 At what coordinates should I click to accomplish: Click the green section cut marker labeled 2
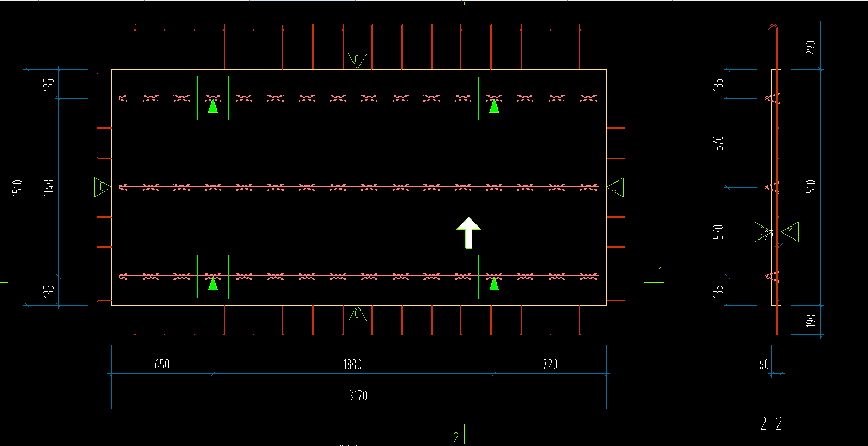456,437
